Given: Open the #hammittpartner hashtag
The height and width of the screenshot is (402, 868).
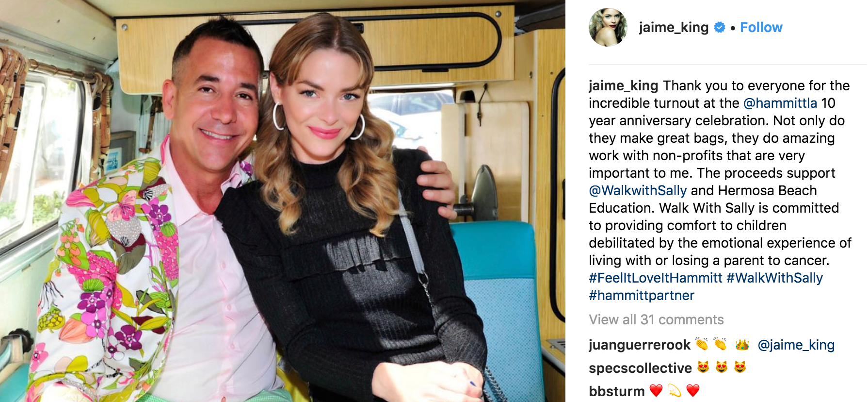Looking at the screenshot, I should point(642,295).
